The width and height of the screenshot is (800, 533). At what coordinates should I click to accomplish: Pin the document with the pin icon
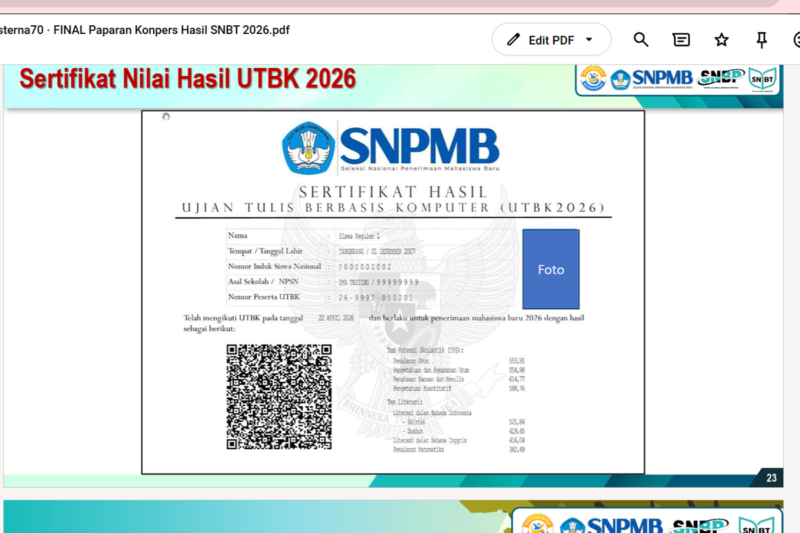coord(762,40)
